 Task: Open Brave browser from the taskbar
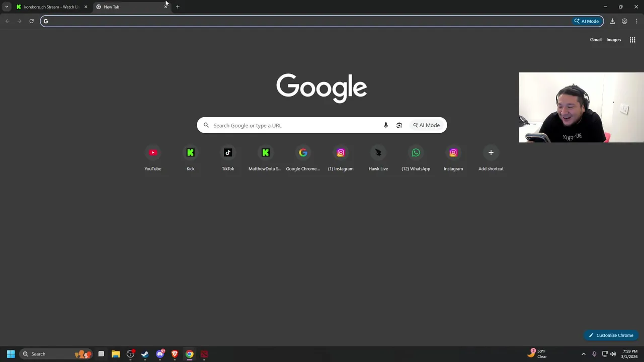point(175,354)
